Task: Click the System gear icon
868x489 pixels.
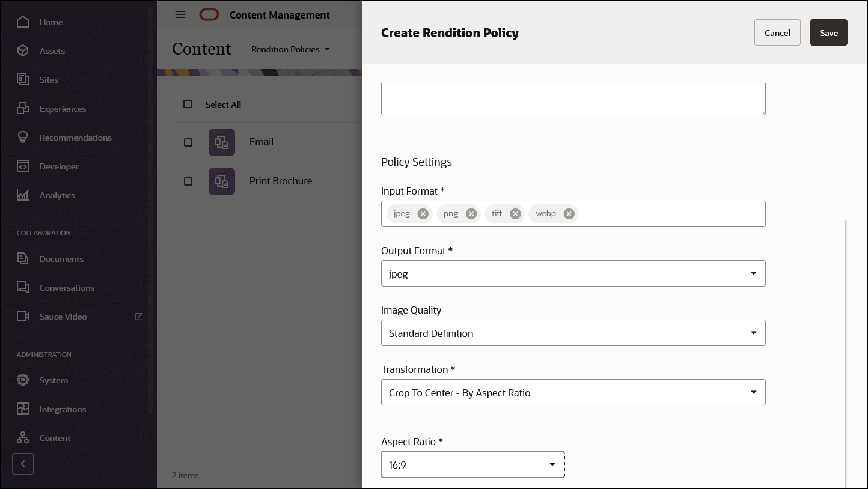Action: click(23, 380)
